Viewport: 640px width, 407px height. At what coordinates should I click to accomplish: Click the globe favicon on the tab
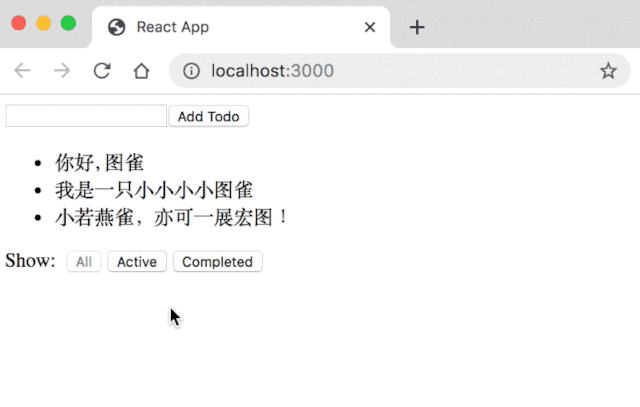click(x=116, y=27)
